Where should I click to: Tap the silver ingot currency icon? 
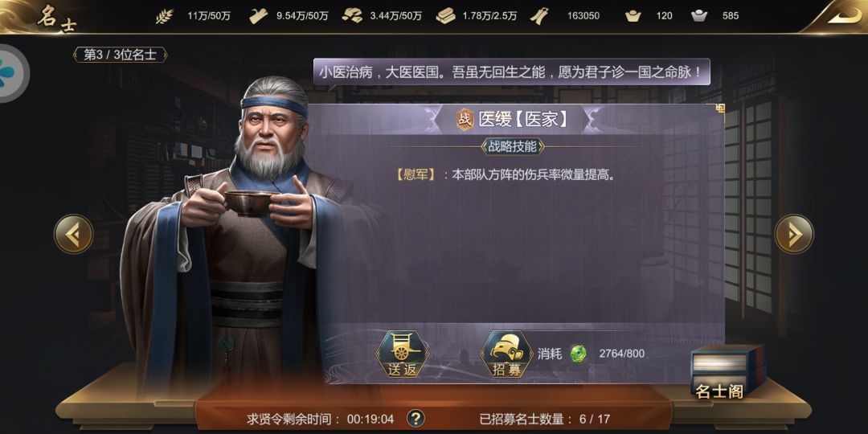(x=700, y=16)
